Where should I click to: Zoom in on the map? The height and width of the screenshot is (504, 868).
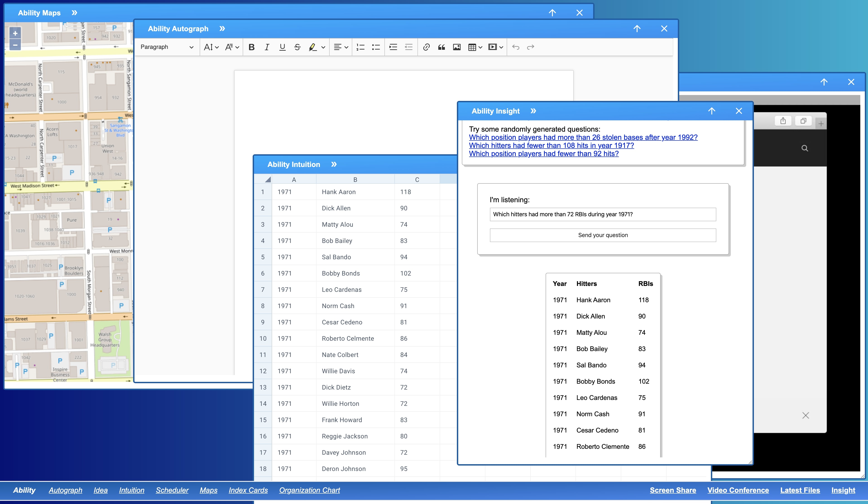(x=15, y=33)
